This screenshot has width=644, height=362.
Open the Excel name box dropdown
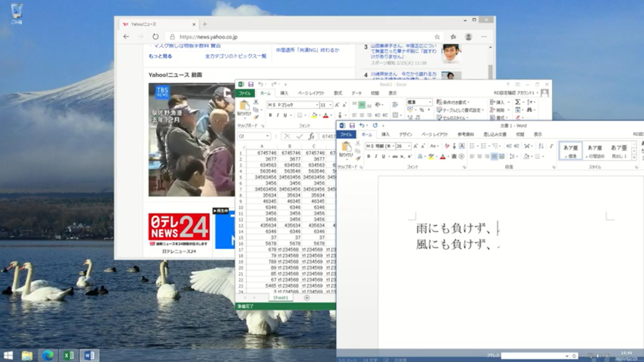267,136
